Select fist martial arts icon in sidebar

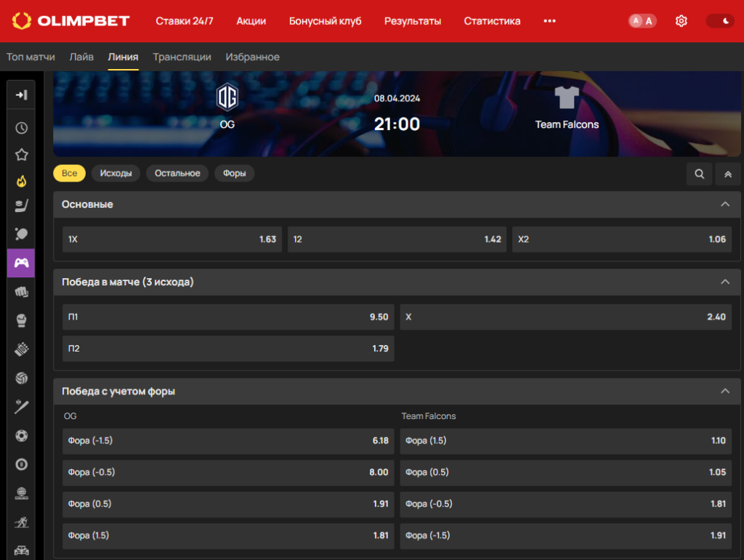tap(21, 291)
